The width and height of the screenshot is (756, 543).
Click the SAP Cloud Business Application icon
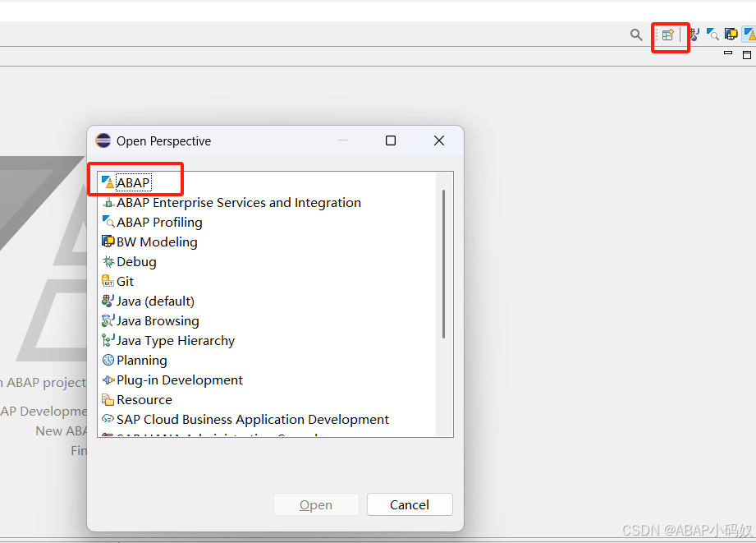point(108,420)
